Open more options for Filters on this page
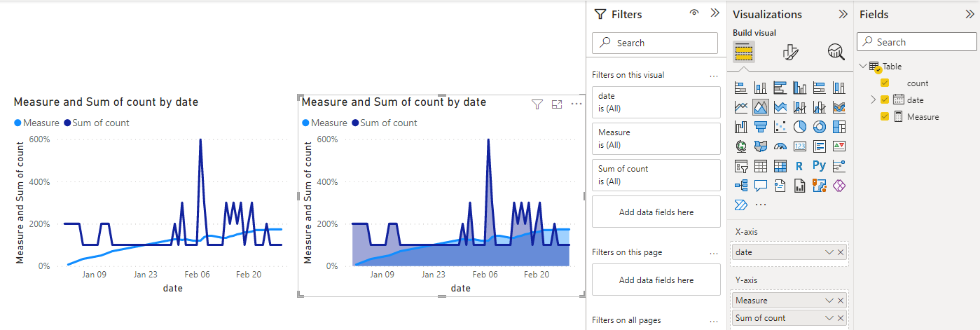Image resolution: width=980 pixels, height=330 pixels. (714, 252)
